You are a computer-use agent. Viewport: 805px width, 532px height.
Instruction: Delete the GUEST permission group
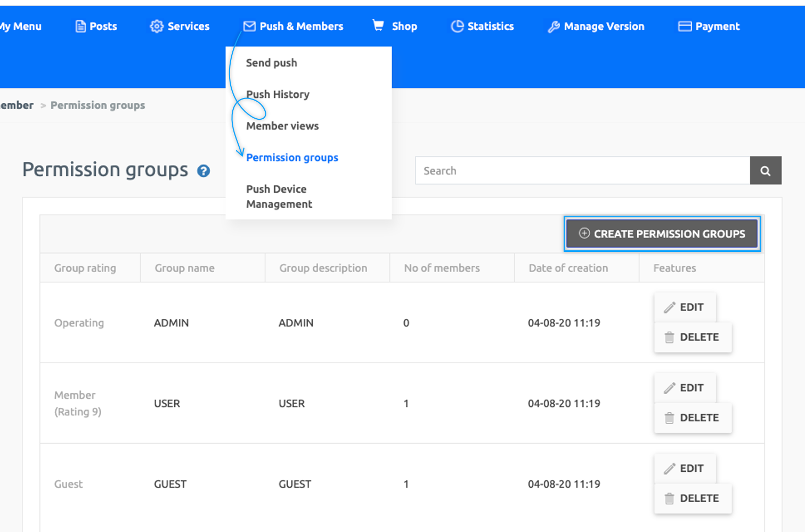click(692, 498)
